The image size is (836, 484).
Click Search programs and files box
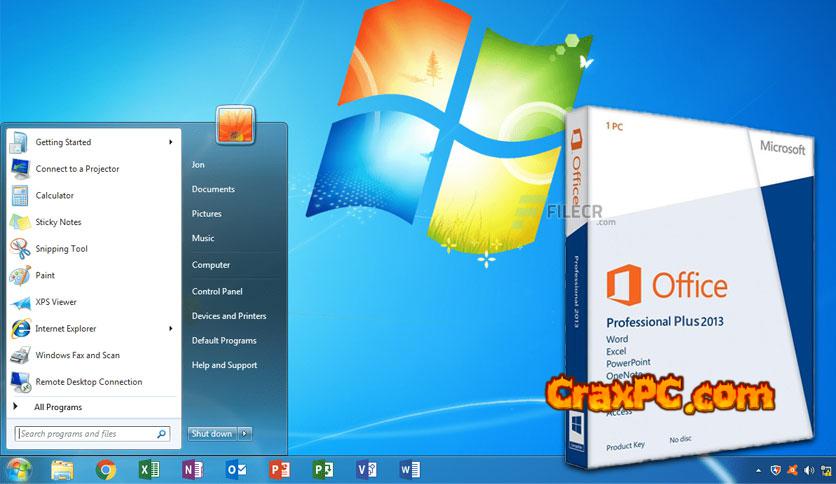coord(93,434)
